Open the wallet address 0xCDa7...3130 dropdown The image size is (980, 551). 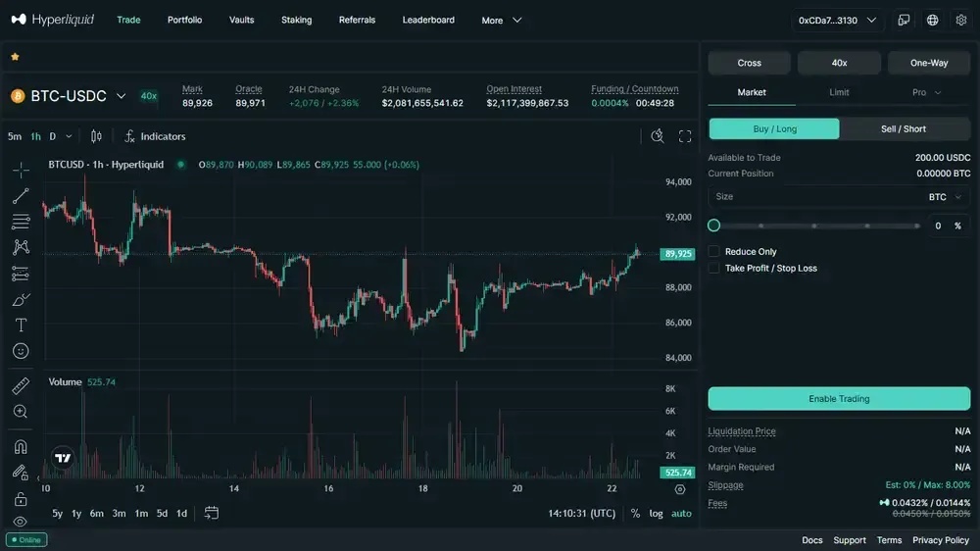point(837,20)
